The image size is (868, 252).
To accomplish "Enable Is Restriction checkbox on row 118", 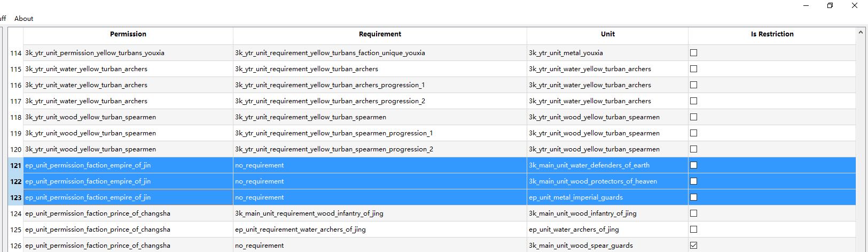I will tap(693, 117).
